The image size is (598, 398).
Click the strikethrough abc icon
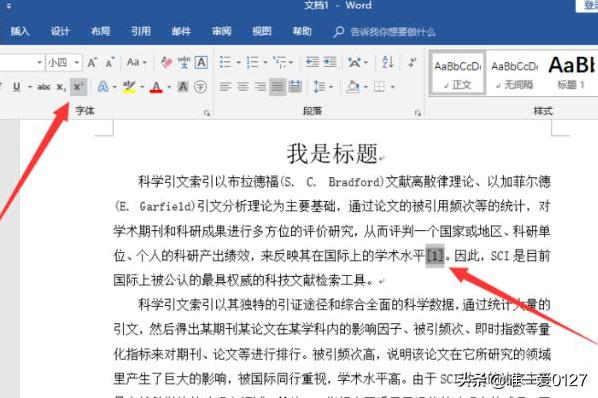pos(44,87)
